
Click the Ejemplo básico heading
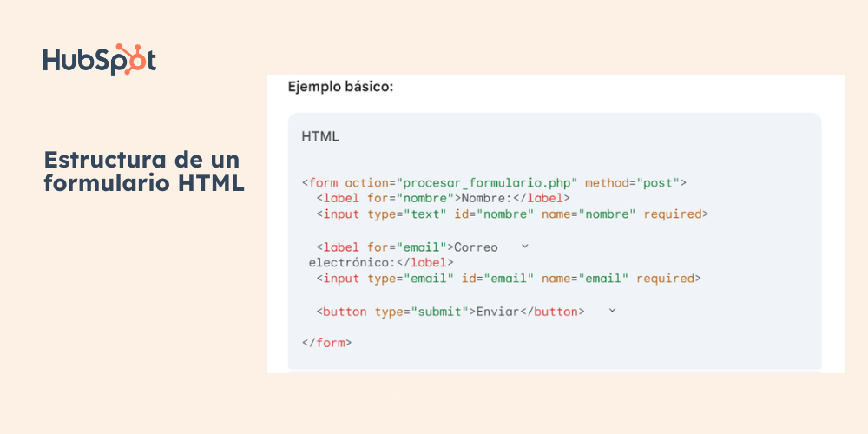[340, 87]
